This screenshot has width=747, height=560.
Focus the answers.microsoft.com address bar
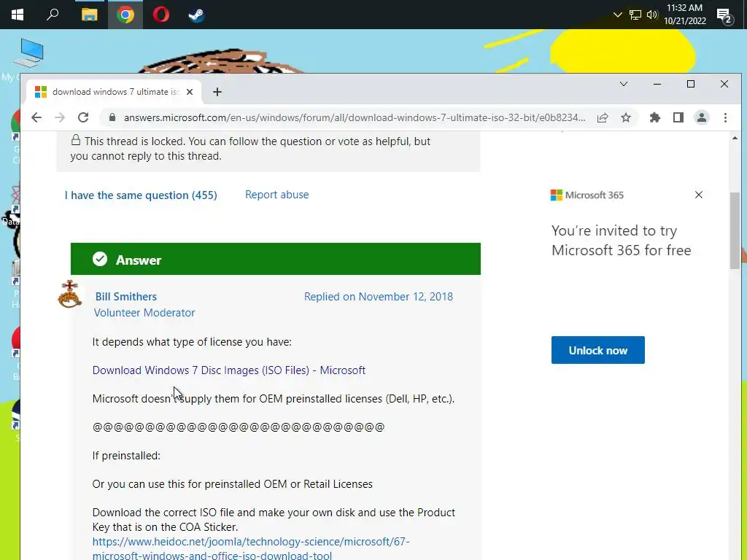pyautogui.click(x=354, y=117)
